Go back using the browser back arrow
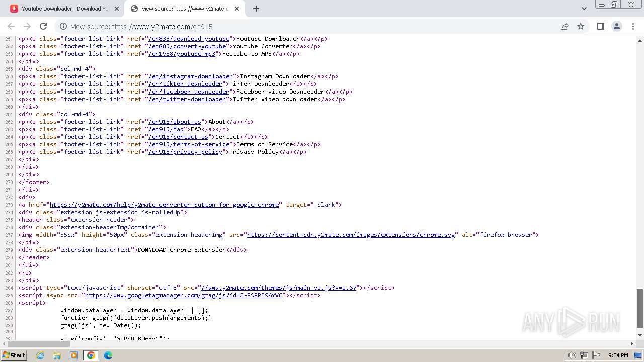 (11, 26)
